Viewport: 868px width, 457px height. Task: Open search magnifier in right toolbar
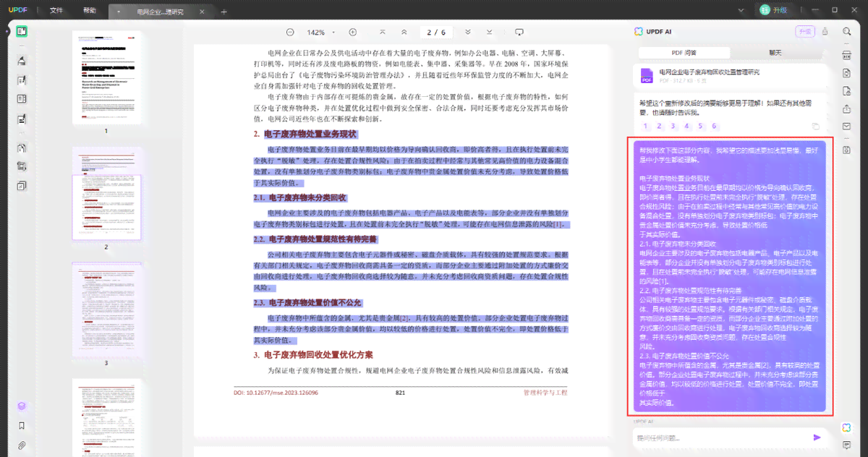point(846,32)
